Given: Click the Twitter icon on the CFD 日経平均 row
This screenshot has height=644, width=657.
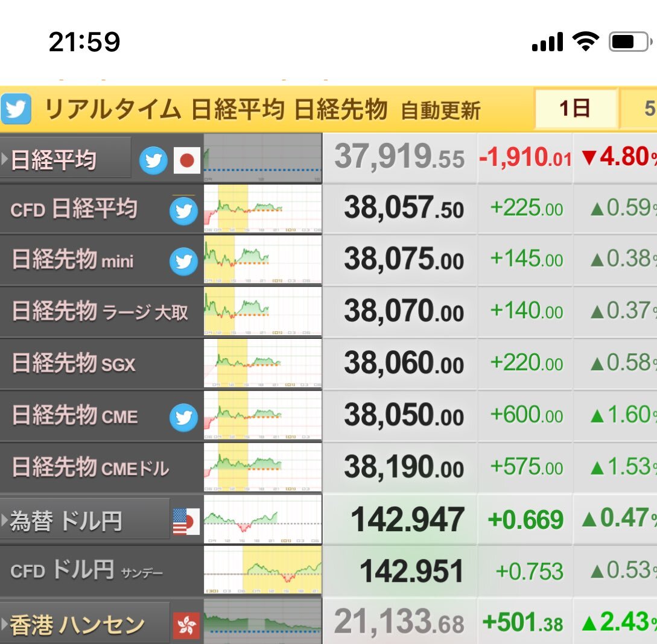Looking at the screenshot, I should [183, 210].
